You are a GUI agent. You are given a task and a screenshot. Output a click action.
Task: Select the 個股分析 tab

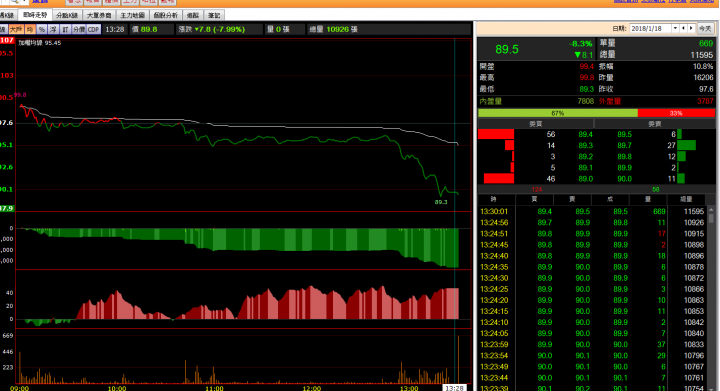166,15
